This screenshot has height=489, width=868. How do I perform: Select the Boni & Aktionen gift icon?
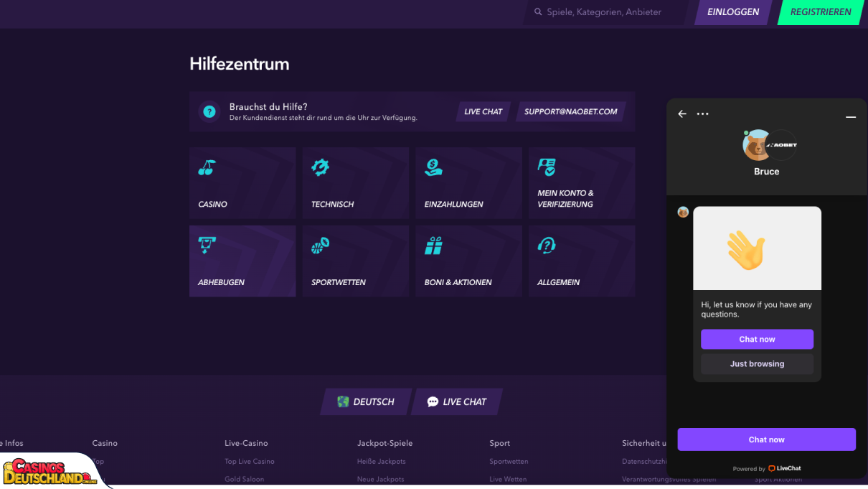tap(433, 246)
